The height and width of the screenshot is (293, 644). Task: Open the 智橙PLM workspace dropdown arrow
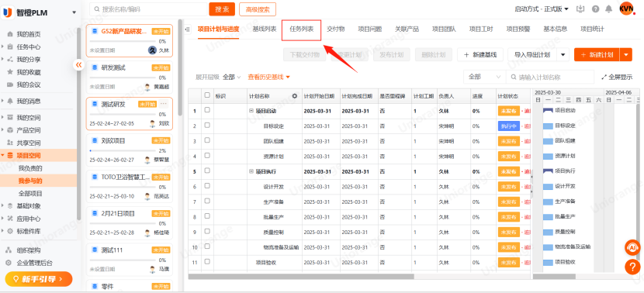tap(74, 12)
